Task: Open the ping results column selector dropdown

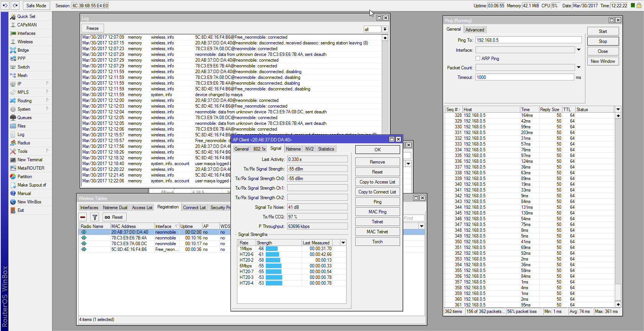Action: [618, 109]
